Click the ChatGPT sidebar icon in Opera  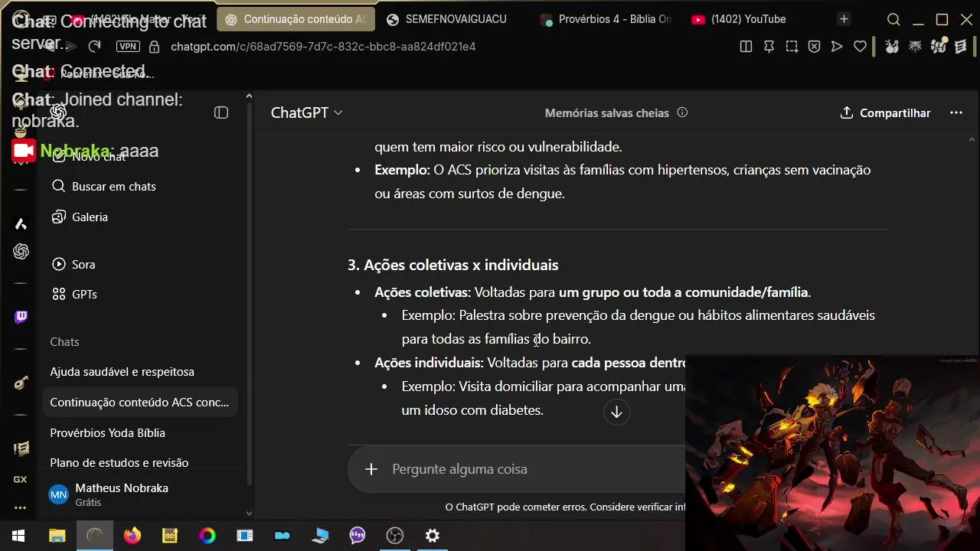click(x=21, y=251)
